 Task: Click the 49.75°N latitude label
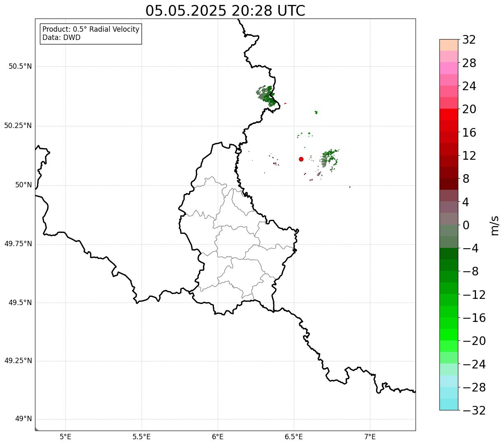pos(18,244)
